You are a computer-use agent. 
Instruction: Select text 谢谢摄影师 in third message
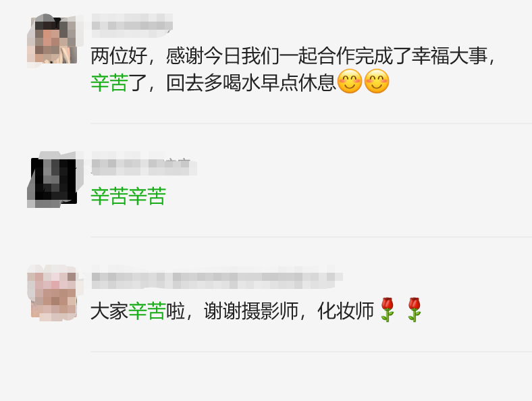point(251,311)
